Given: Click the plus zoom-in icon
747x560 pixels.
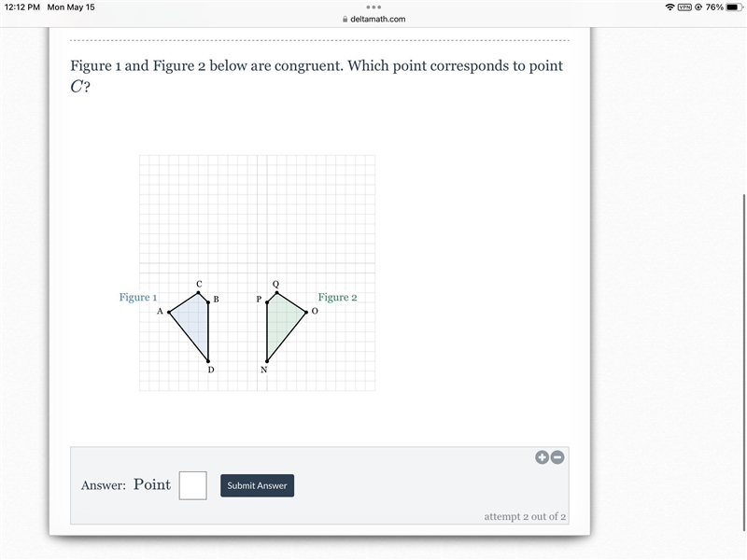Looking at the screenshot, I should (542, 457).
